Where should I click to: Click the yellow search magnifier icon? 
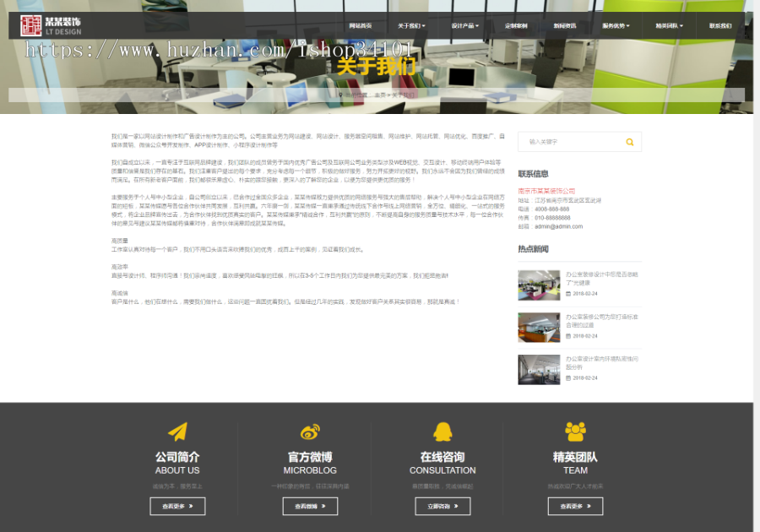click(630, 142)
